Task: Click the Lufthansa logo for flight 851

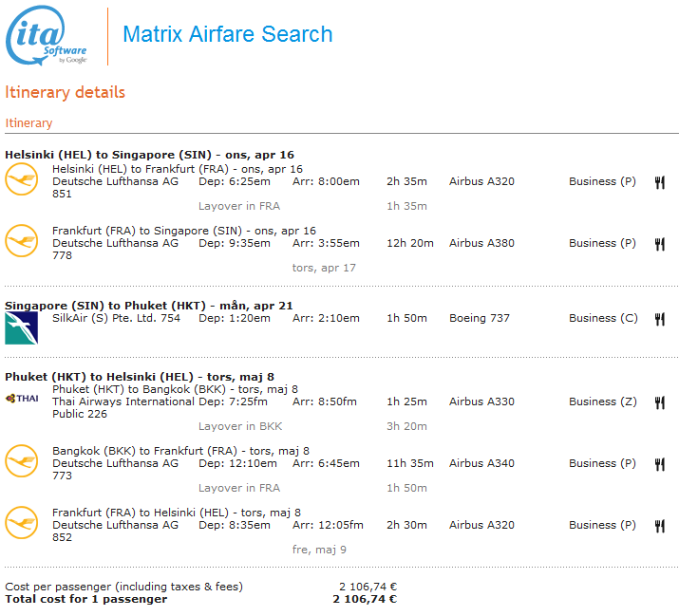Action: coord(21,179)
